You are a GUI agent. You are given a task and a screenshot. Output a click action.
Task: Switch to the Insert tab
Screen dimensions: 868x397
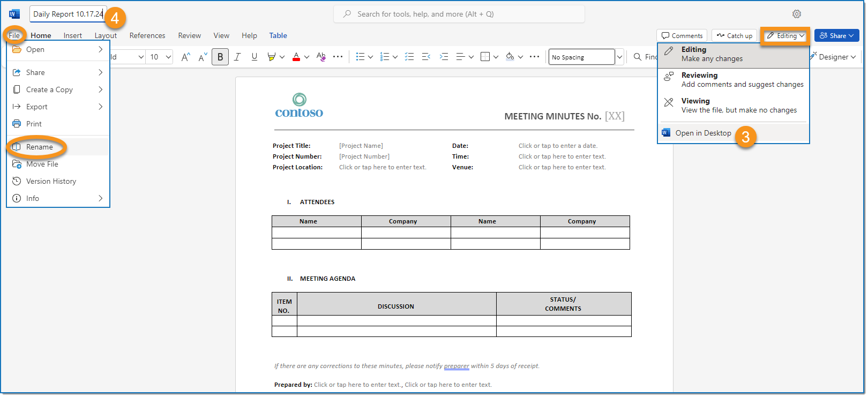tap(73, 35)
